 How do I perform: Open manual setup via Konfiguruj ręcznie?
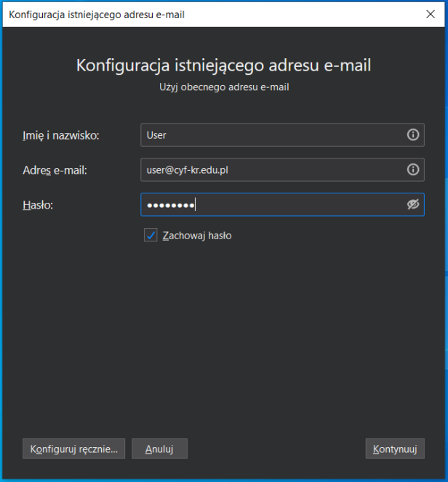tap(74, 449)
